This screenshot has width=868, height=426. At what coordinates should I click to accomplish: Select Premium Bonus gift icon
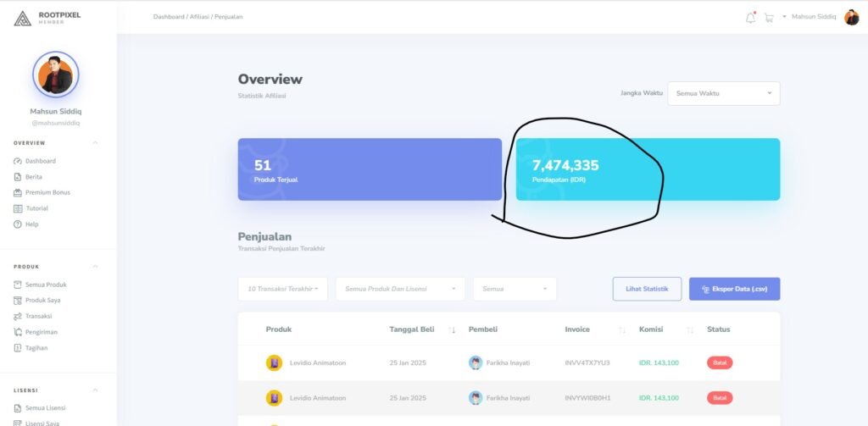pos(18,192)
